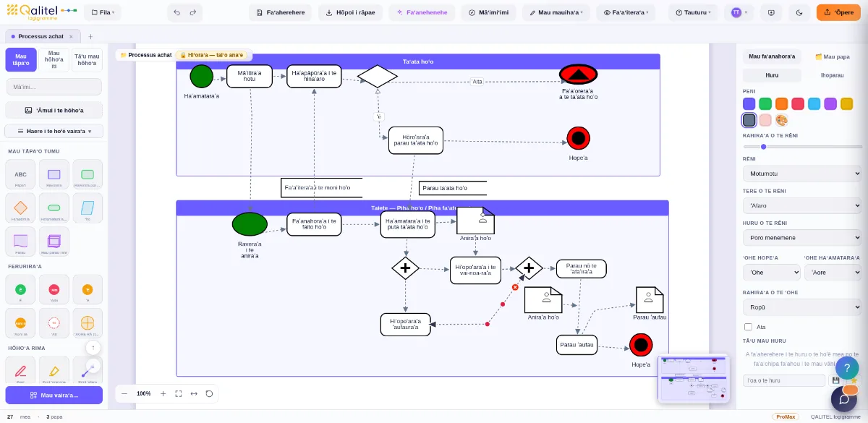This screenshot has height=423, width=868.
Task: Open the Tere o te rēni 'Afaro dropdown
Action: coord(802,206)
